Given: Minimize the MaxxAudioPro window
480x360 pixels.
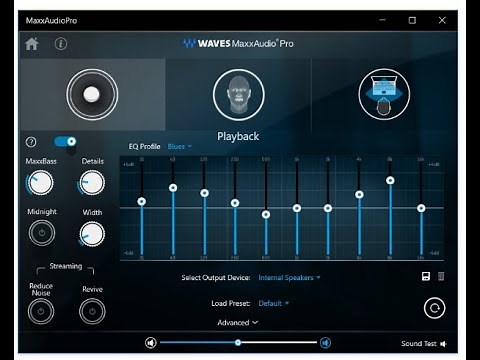Looking at the screenshot, I should pyautogui.click(x=382, y=20).
